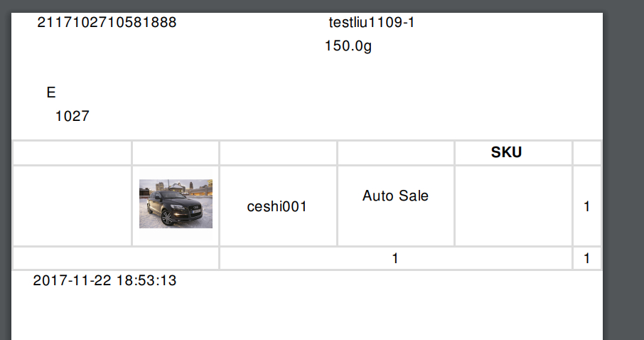The width and height of the screenshot is (644, 340).
Task: Click the empty first header cell
Action: click(73, 153)
